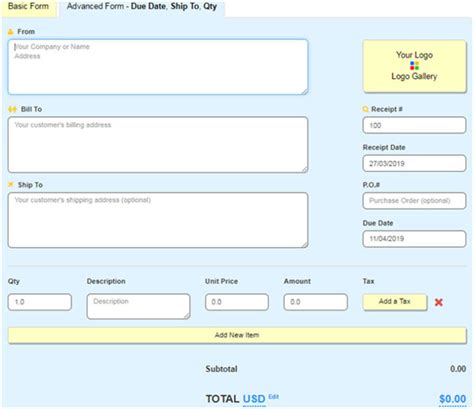Screen dimensions: 474x409
Task: Click the icon beside Ship To
Action: click(x=11, y=184)
